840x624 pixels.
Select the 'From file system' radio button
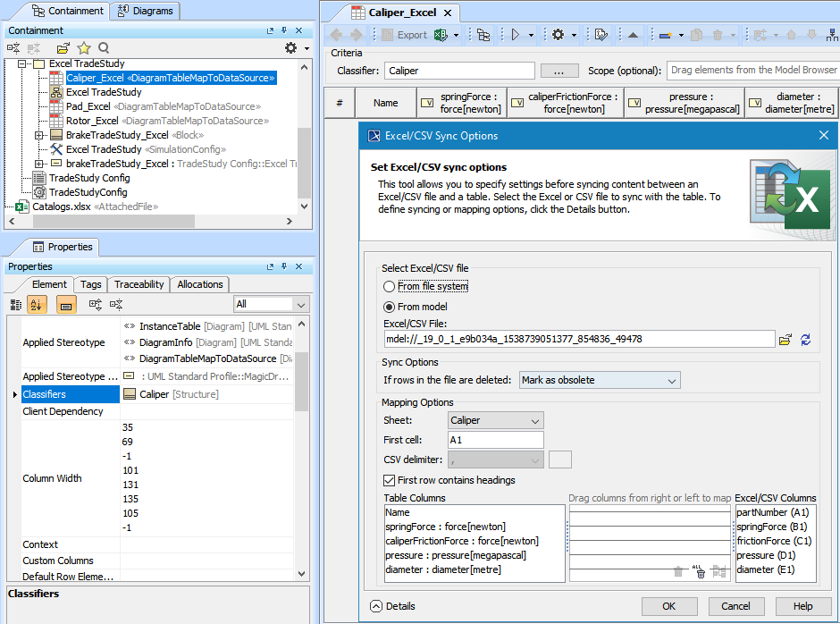389,286
